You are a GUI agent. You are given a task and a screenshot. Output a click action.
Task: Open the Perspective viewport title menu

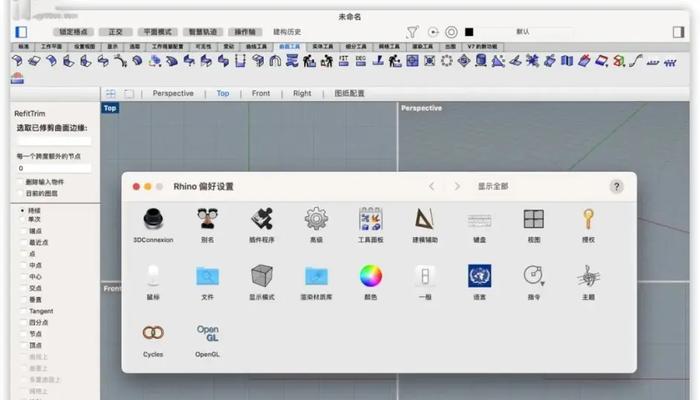(421, 108)
